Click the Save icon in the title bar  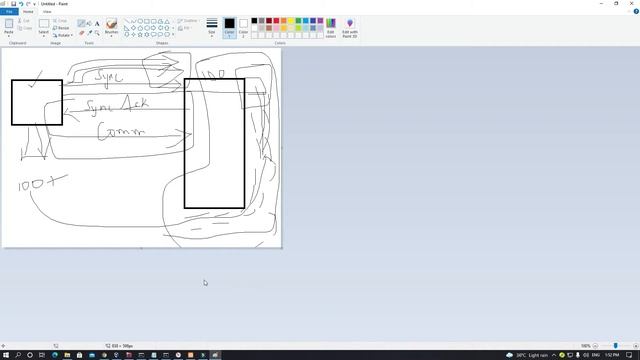point(13,4)
